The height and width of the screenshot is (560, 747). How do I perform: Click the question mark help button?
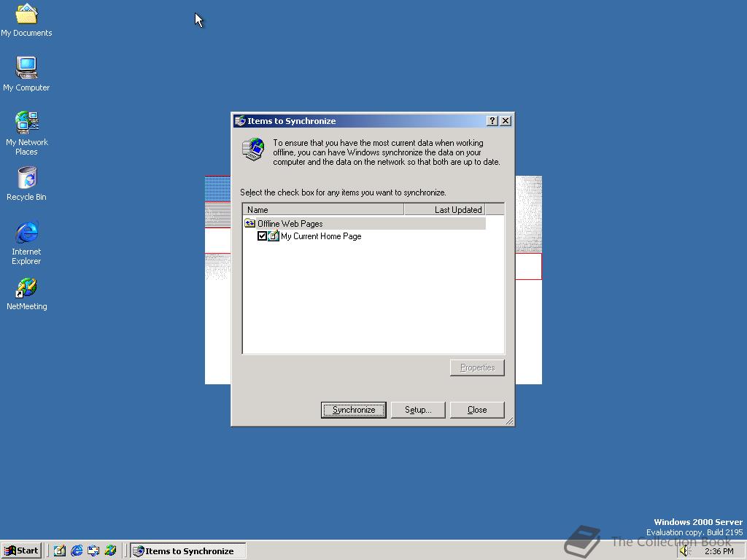[492, 121]
